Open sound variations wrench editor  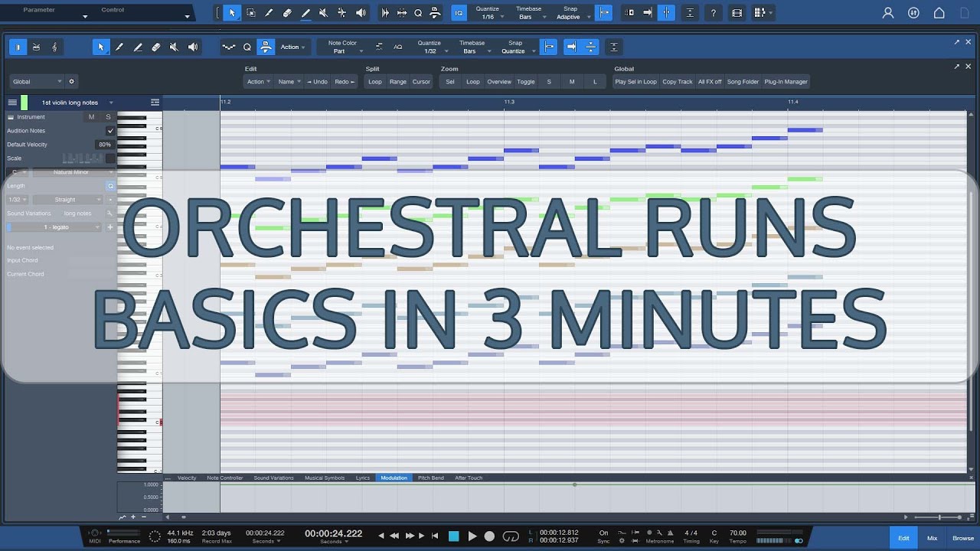(x=109, y=214)
